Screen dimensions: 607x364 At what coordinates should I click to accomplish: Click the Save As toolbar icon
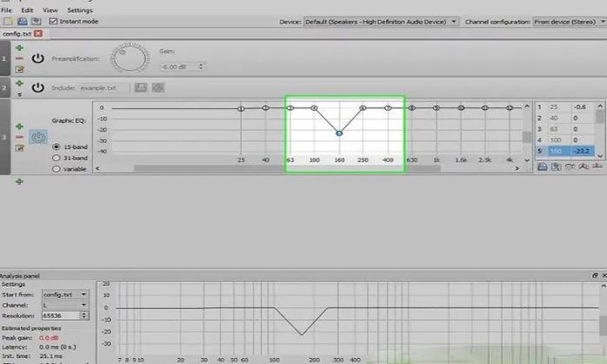(36, 22)
